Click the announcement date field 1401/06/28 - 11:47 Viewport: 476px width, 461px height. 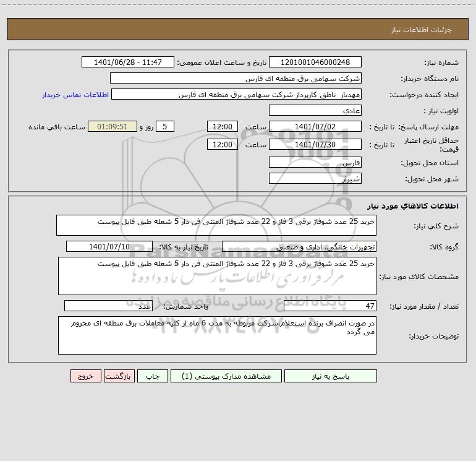[x=128, y=62]
